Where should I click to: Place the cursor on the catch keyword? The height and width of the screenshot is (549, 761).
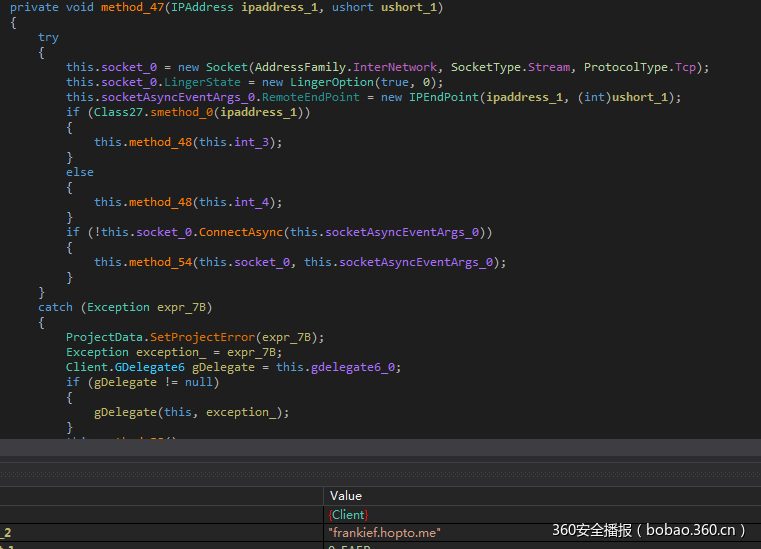pos(55,307)
